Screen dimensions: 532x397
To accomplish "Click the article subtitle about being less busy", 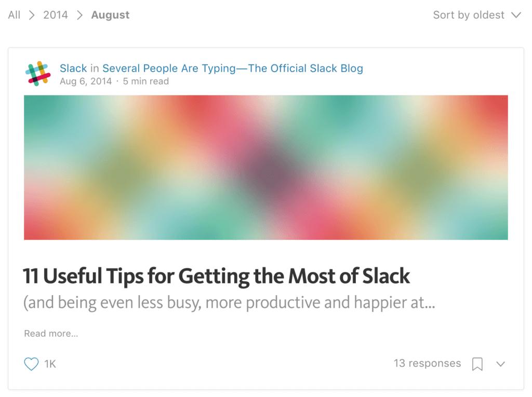I will [229, 303].
